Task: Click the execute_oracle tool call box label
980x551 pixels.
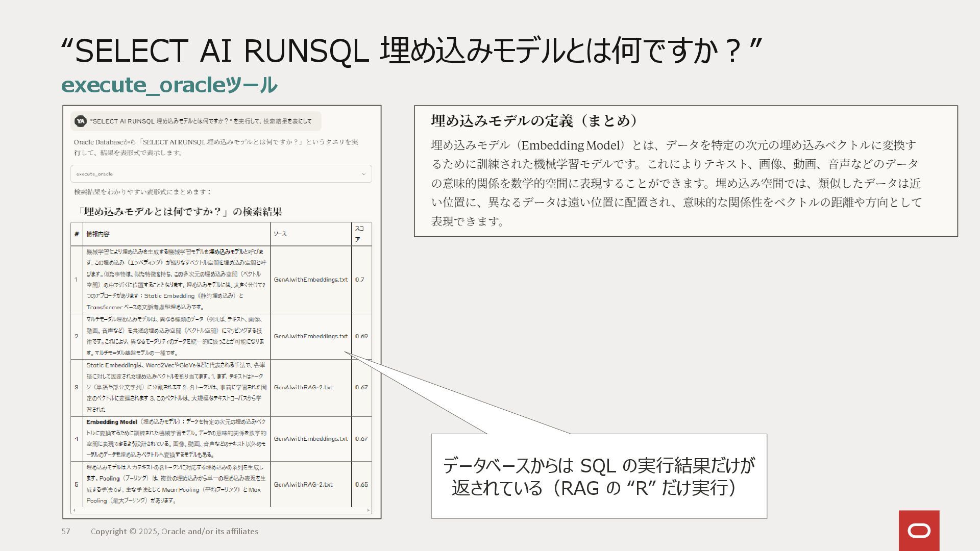Action: (94, 174)
